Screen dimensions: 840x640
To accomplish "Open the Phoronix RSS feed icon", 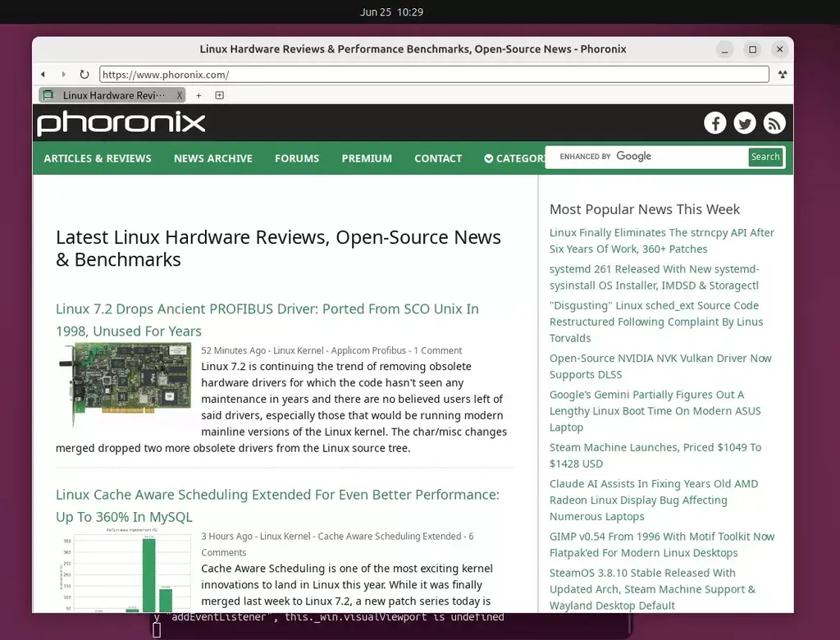I will click(774, 123).
